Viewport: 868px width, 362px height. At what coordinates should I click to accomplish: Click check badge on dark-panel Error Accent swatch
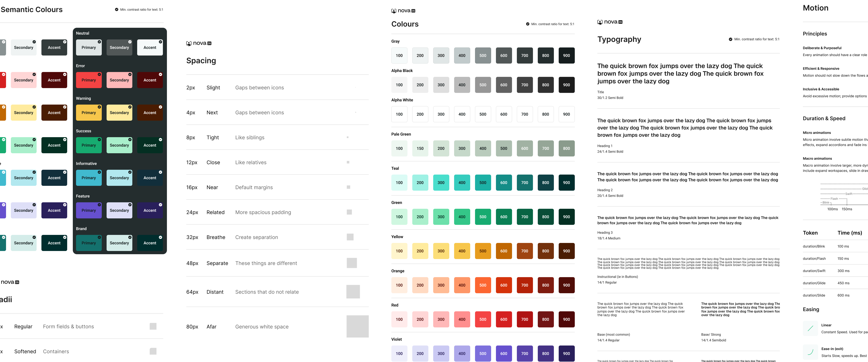tap(160, 74)
